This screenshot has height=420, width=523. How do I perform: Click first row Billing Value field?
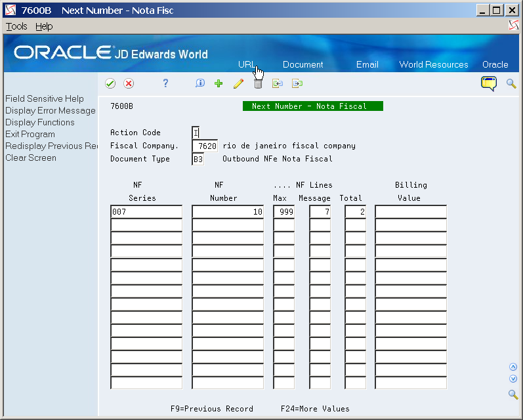[x=411, y=212]
